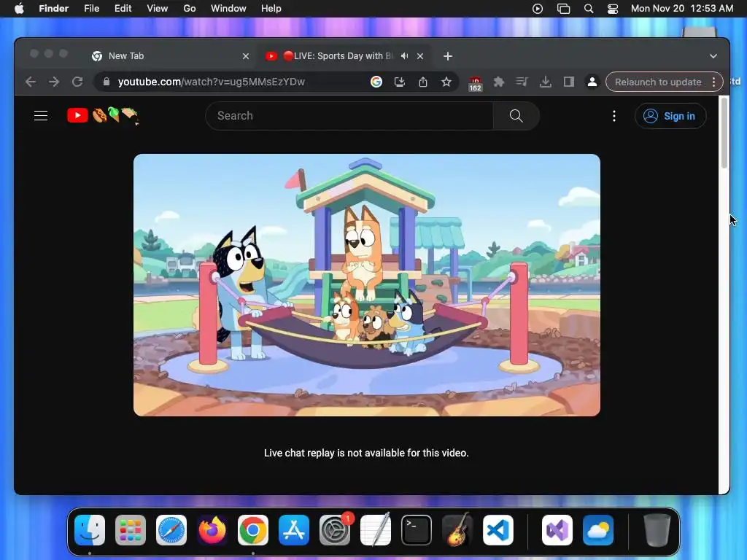The height and width of the screenshot is (560, 747).
Task: Open Visual Studio Code from the Dock
Action: click(498, 530)
